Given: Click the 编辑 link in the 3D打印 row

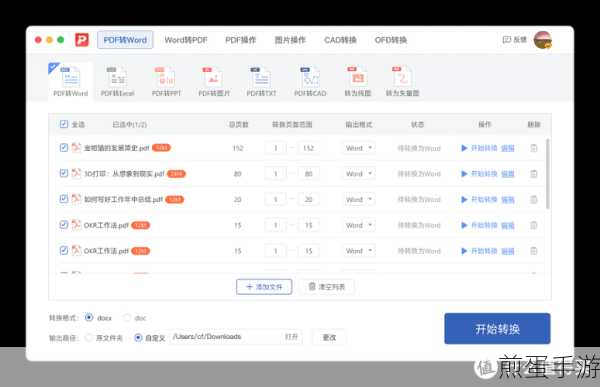Looking at the screenshot, I should tap(508, 174).
